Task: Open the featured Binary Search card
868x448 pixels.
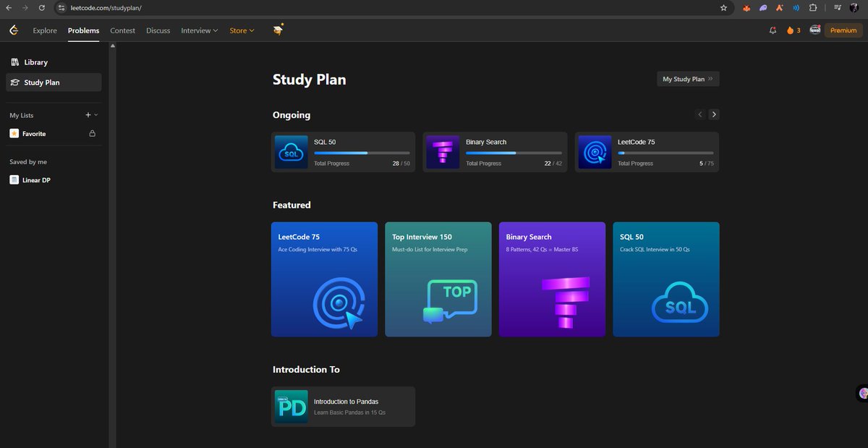Action: click(x=552, y=279)
